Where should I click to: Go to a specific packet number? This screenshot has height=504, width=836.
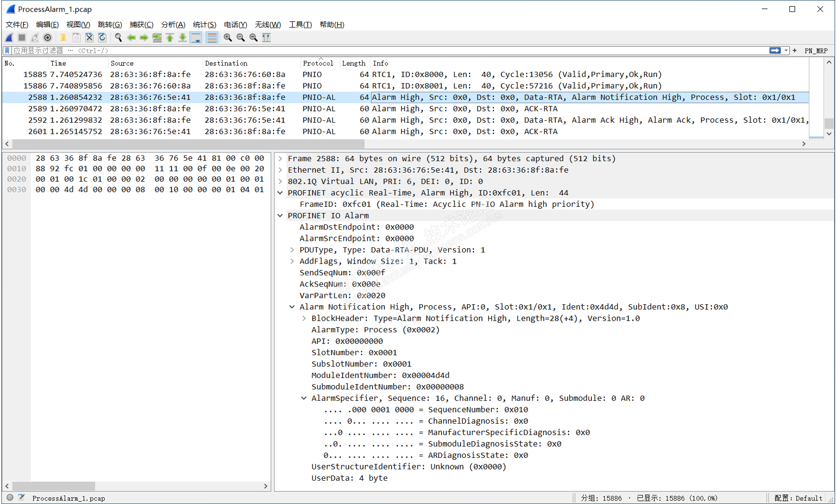pos(157,38)
